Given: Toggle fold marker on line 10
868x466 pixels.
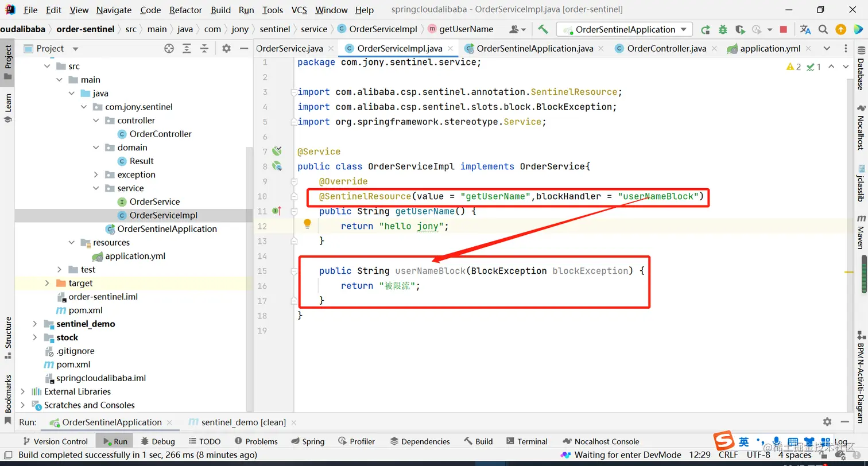Looking at the screenshot, I should pyautogui.click(x=293, y=196).
